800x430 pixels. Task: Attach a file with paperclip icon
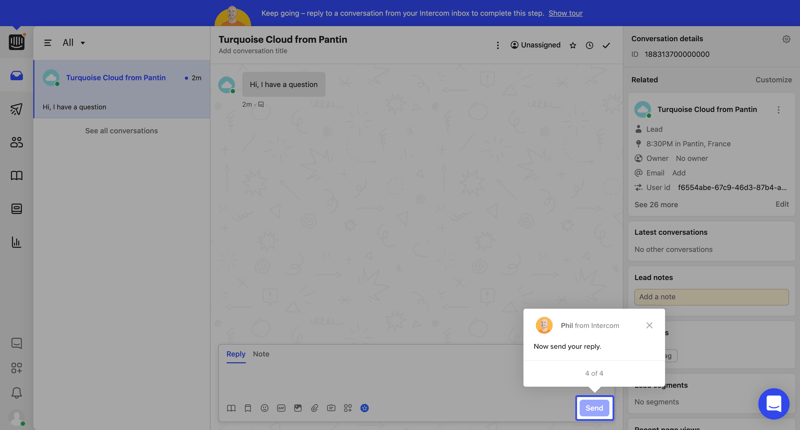[x=314, y=408]
